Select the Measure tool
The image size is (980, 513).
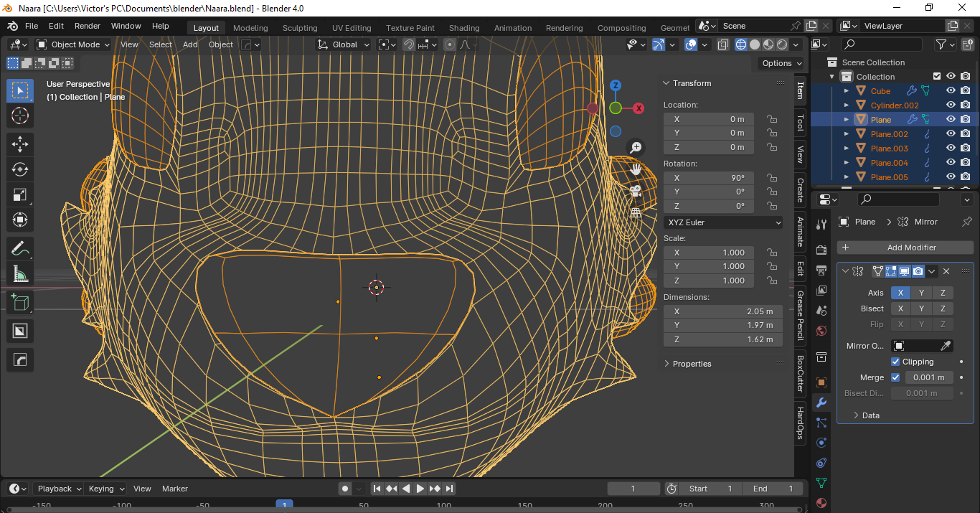[20, 273]
